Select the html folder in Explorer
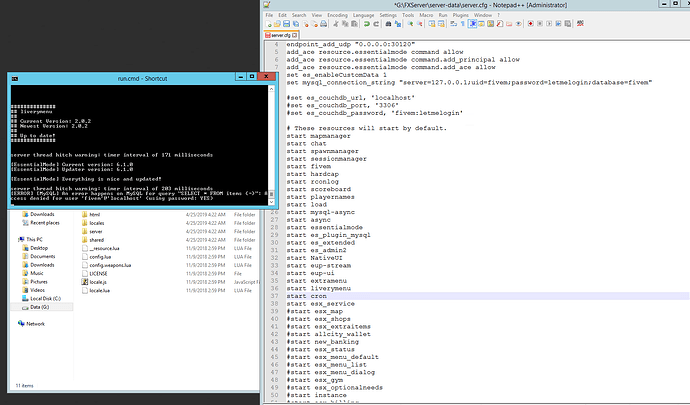 95,214
